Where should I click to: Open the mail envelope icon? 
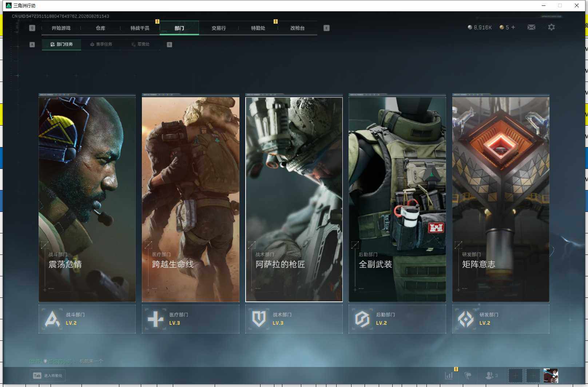pos(531,27)
